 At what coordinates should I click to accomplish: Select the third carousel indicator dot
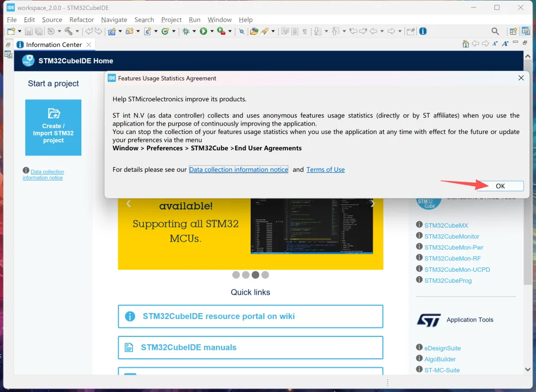(x=256, y=275)
